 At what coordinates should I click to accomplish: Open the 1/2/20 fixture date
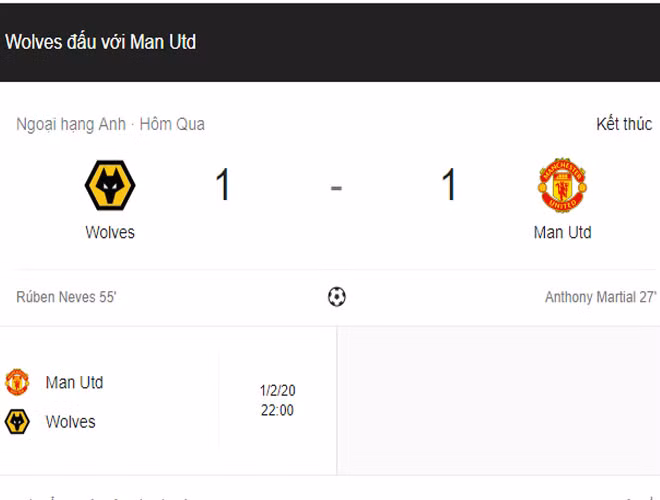(x=277, y=391)
